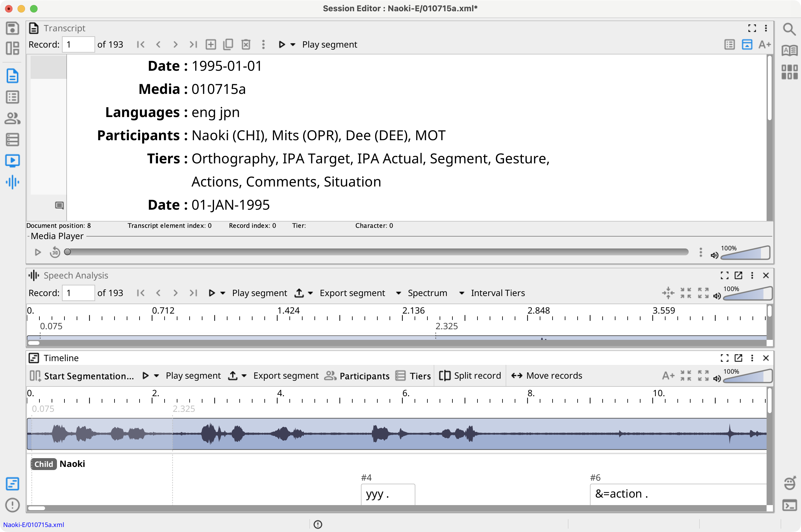
Task: Go to first record in Transcript toolbar
Action: click(x=141, y=44)
